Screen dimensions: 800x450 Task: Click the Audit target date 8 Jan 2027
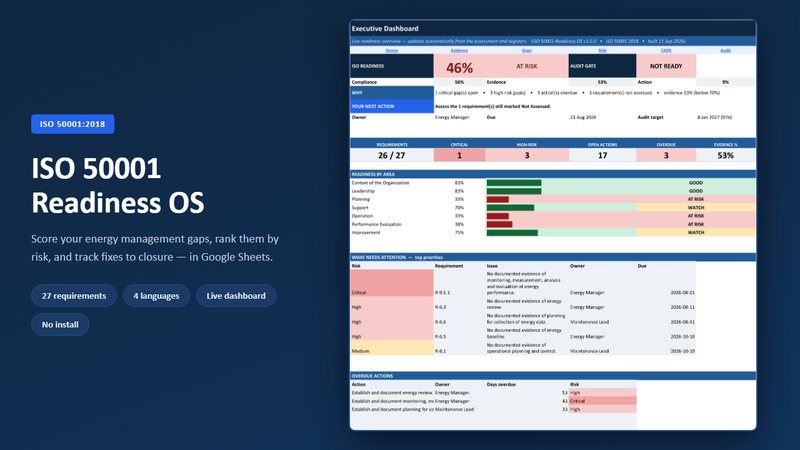click(x=714, y=117)
